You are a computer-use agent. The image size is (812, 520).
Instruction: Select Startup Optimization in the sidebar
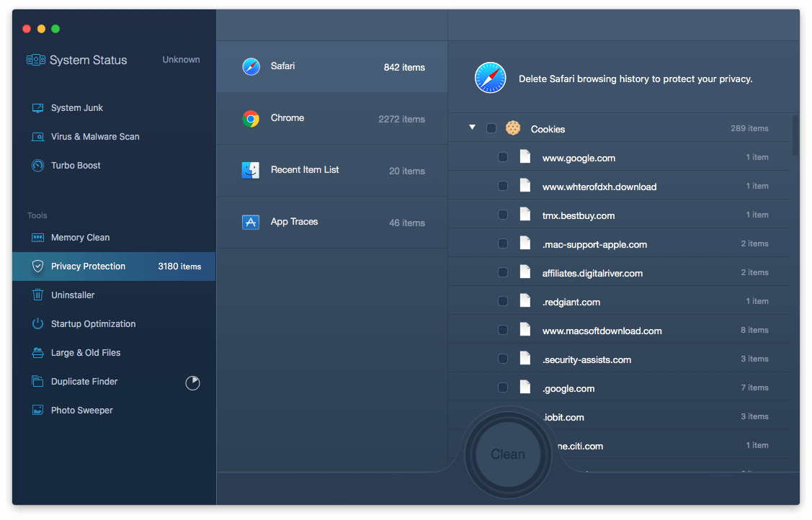pyautogui.click(x=114, y=324)
